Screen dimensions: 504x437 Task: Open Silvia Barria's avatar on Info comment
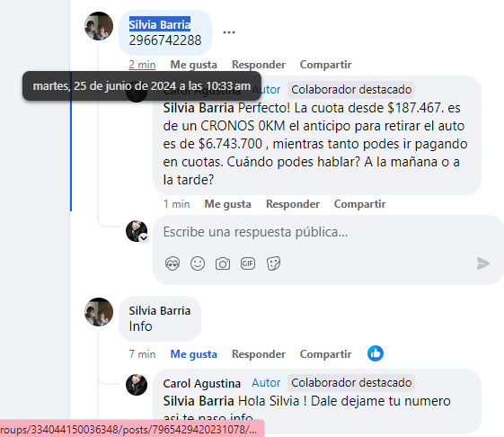pos(99,312)
